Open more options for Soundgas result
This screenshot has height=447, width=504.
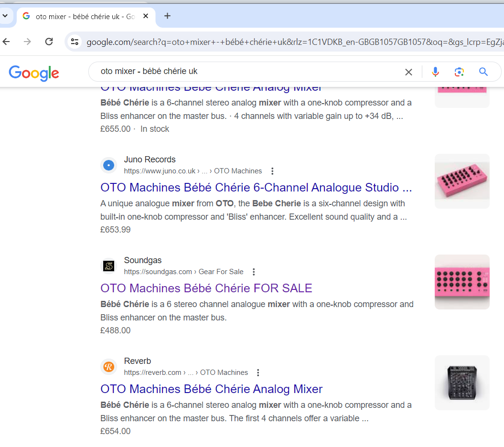coord(254,272)
